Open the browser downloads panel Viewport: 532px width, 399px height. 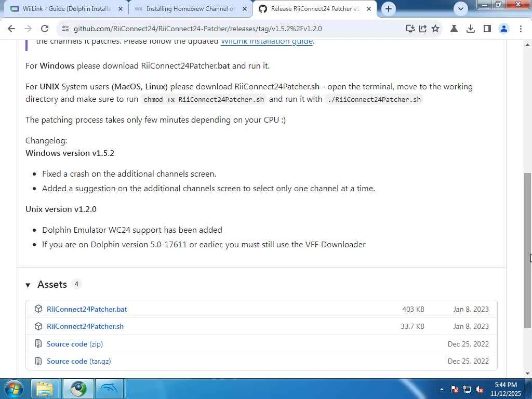click(x=470, y=29)
